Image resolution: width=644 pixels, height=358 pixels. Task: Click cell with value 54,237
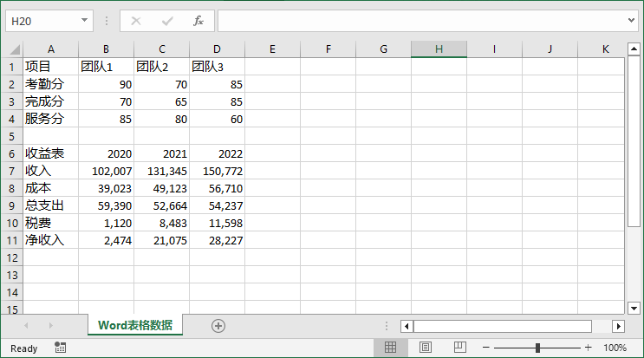pyautogui.click(x=217, y=205)
